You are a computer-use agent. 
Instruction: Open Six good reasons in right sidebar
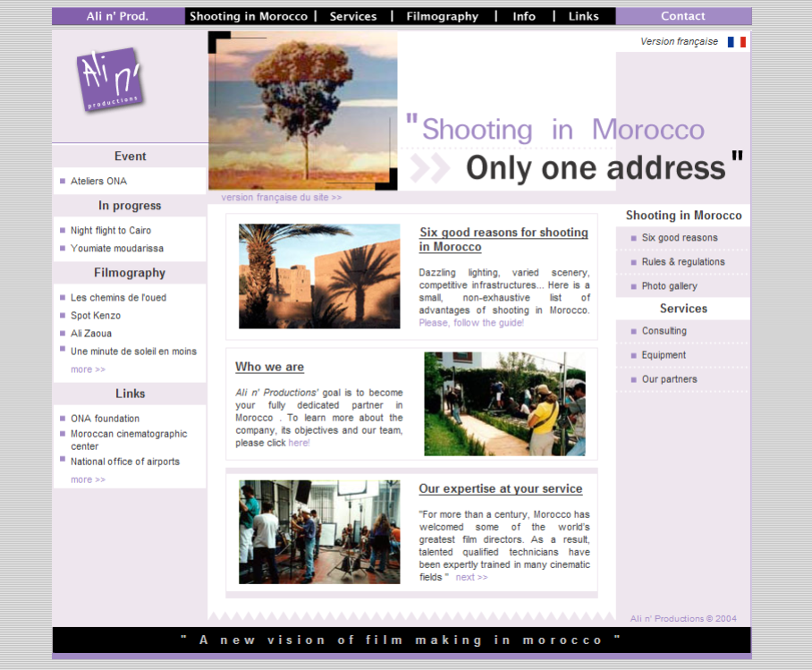click(x=679, y=238)
